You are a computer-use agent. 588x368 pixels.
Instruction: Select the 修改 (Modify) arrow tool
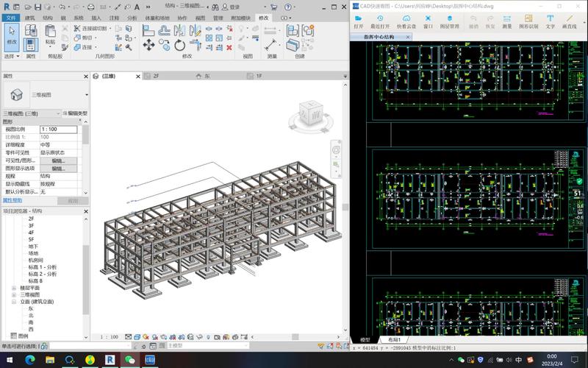tap(11, 35)
